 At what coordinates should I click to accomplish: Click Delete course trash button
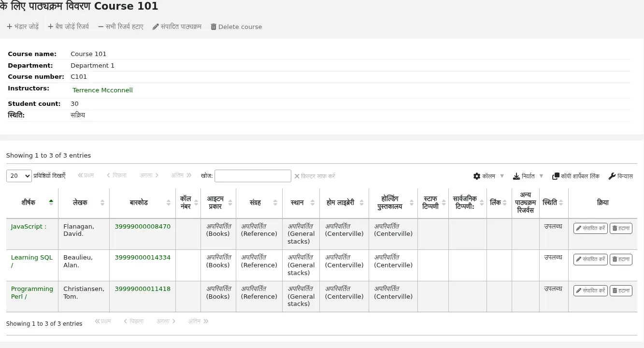pos(236,27)
